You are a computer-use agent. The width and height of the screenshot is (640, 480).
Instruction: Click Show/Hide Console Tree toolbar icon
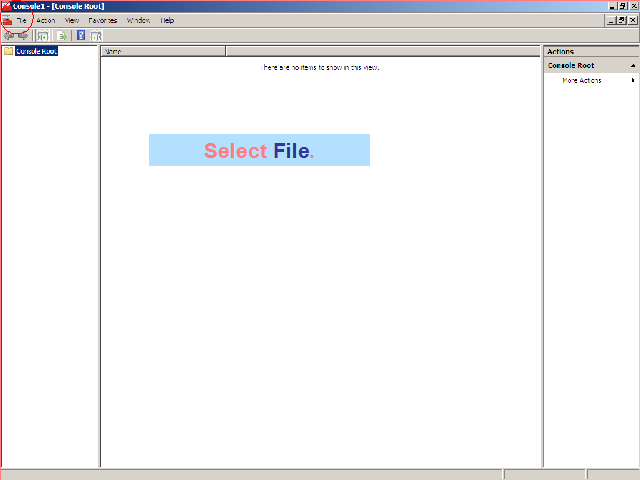pyautogui.click(x=43, y=35)
